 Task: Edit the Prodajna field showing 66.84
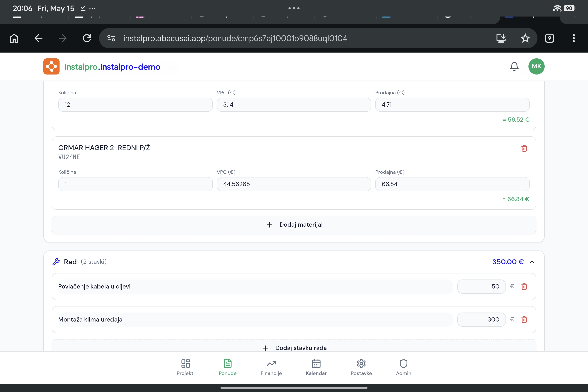tap(452, 184)
